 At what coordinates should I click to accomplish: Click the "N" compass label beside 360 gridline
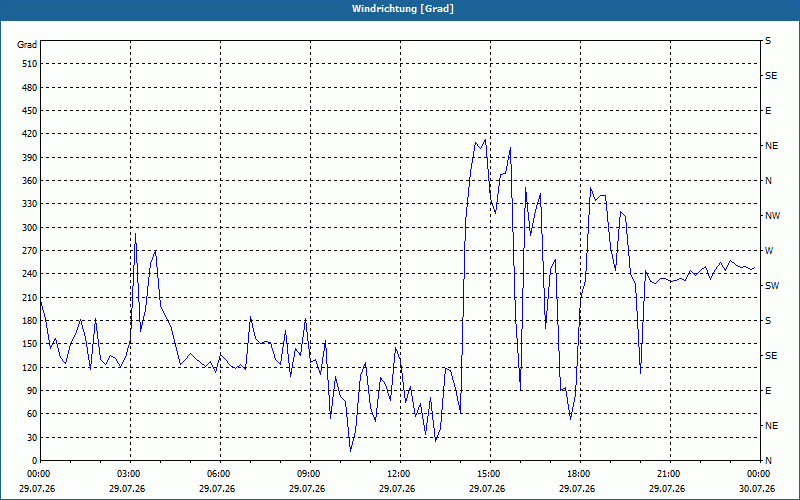coord(768,181)
